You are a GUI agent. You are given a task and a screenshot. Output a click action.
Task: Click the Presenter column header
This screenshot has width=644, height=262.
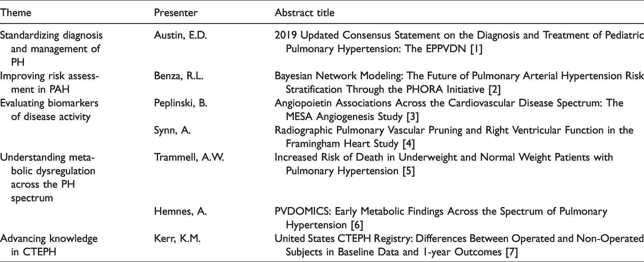176,13
